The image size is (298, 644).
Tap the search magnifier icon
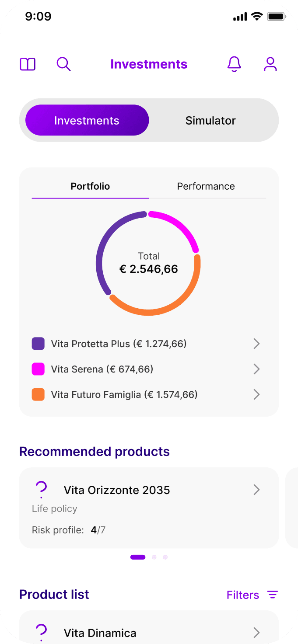pyautogui.click(x=63, y=64)
